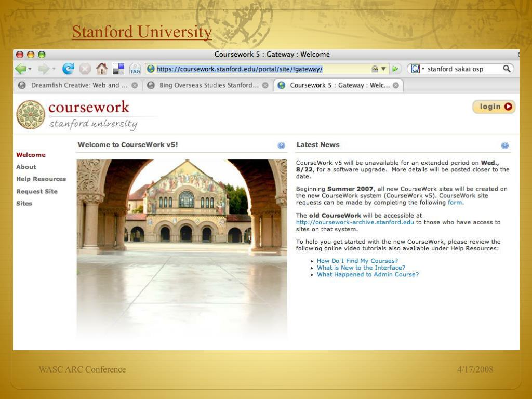Screen dimensions: 532x399
Task: Click the WASC ARC Conference footer text
Action: (x=82, y=369)
